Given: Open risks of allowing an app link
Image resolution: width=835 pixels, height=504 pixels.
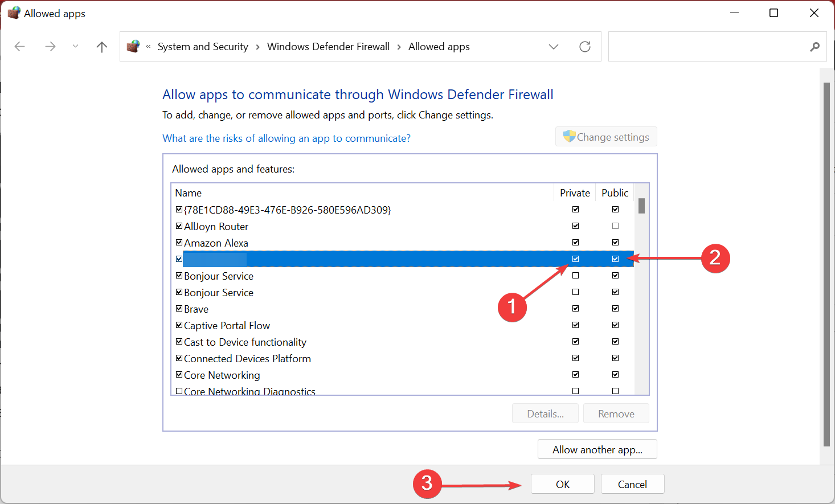Looking at the screenshot, I should [286, 138].
